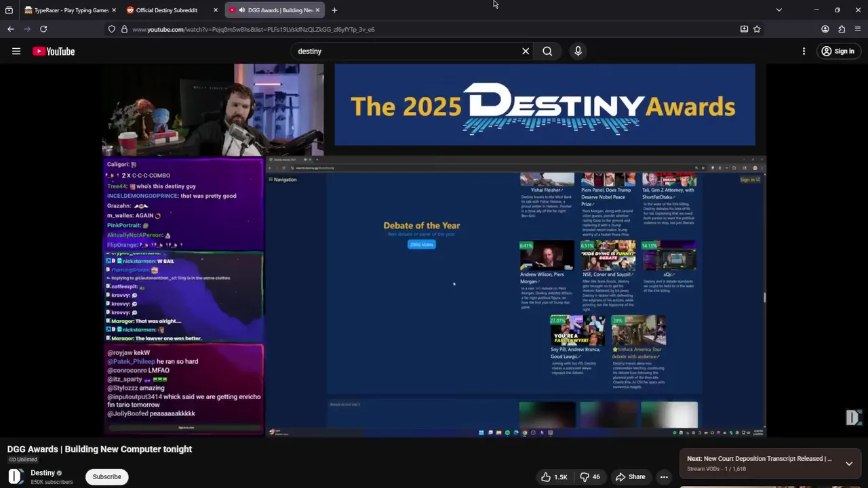Viewport: 868px width, 488px height.
Task: Expand the Next playlist panel chevron
Action: point(849,464)
